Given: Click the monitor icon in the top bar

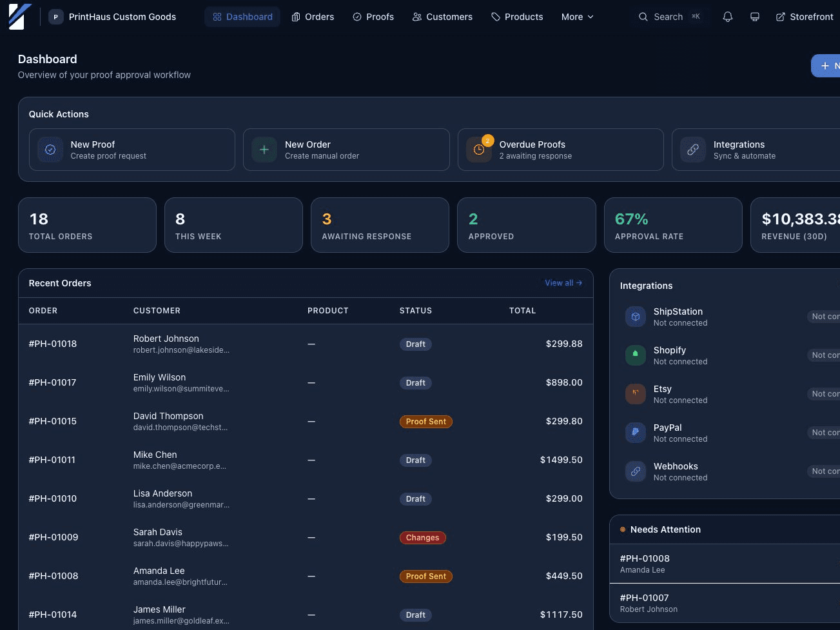Looking at the screenshot, I should coord(754,16).
